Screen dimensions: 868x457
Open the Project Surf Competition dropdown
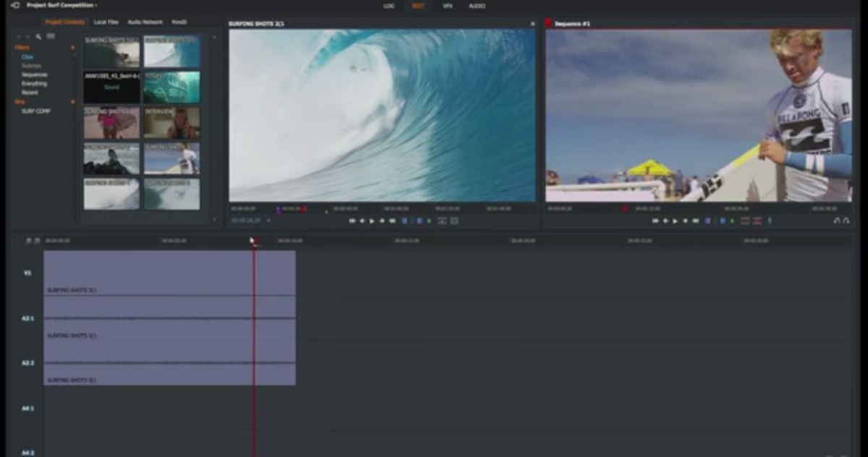click(x=61, y=5)
